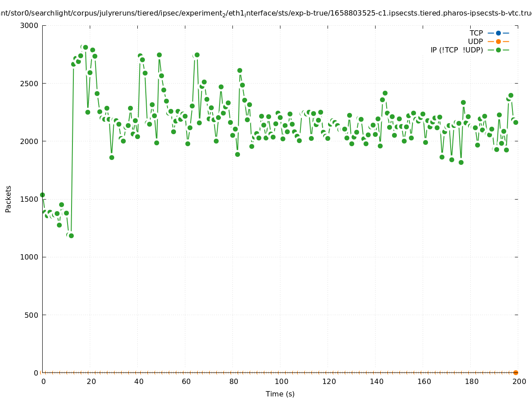The width and height of the screenshot is (532, 400).
Task: Click the blue TCP legend marker
Action: tap(498, 33)
